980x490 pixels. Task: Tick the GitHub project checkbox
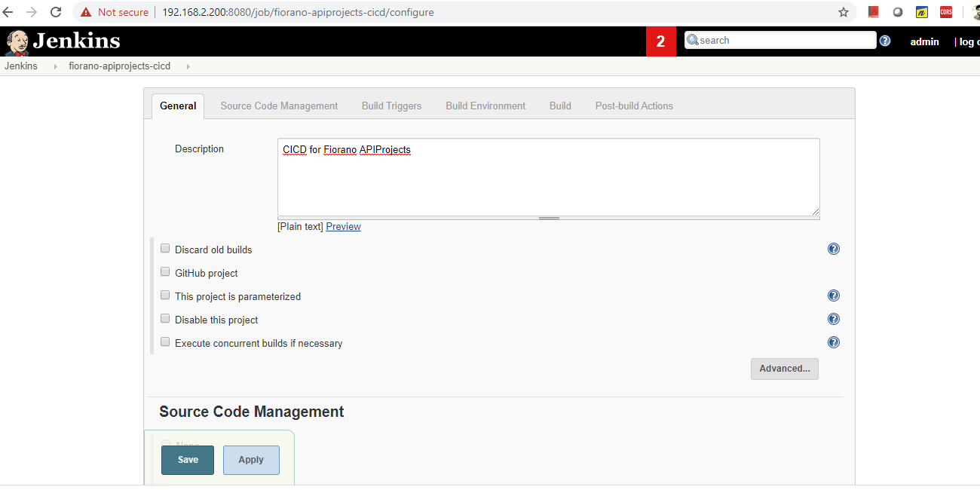(165, 271)
